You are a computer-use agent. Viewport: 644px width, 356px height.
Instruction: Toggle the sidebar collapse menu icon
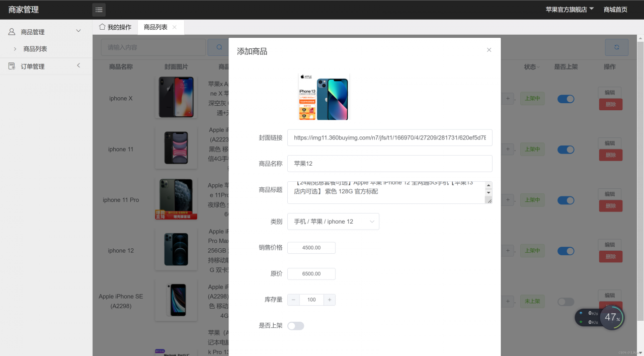(99, 10)
